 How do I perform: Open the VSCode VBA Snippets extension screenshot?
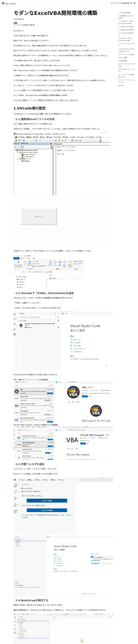click(63, 443)
